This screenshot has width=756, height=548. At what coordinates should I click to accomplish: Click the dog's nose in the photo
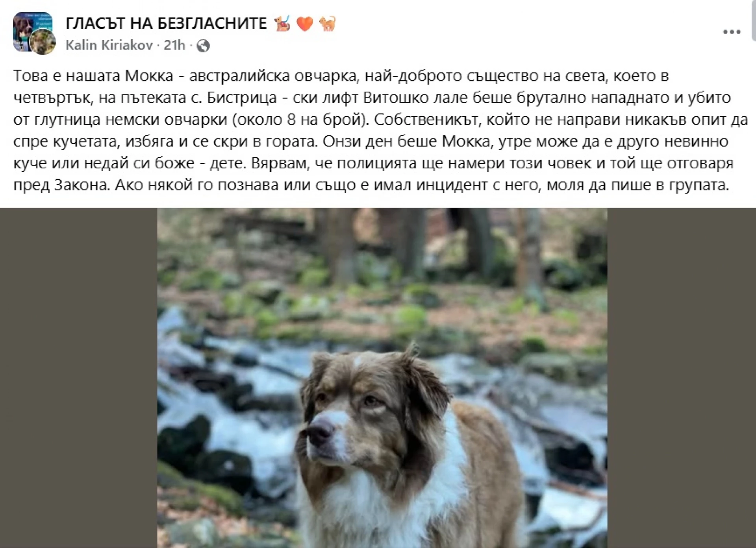319,430
